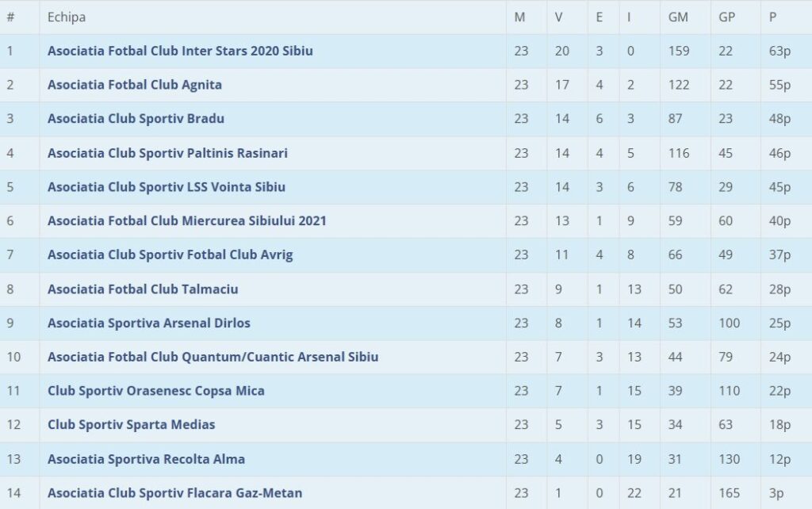This screenshot has width=812, height=509.
Task: Click the 63p points cell for Inter Stars
Action: point(780,52)
